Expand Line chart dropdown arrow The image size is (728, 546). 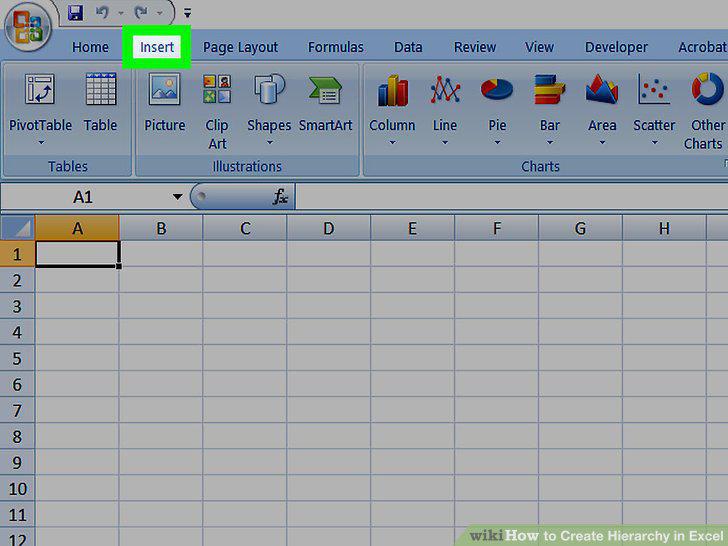[x=445, y=142]
